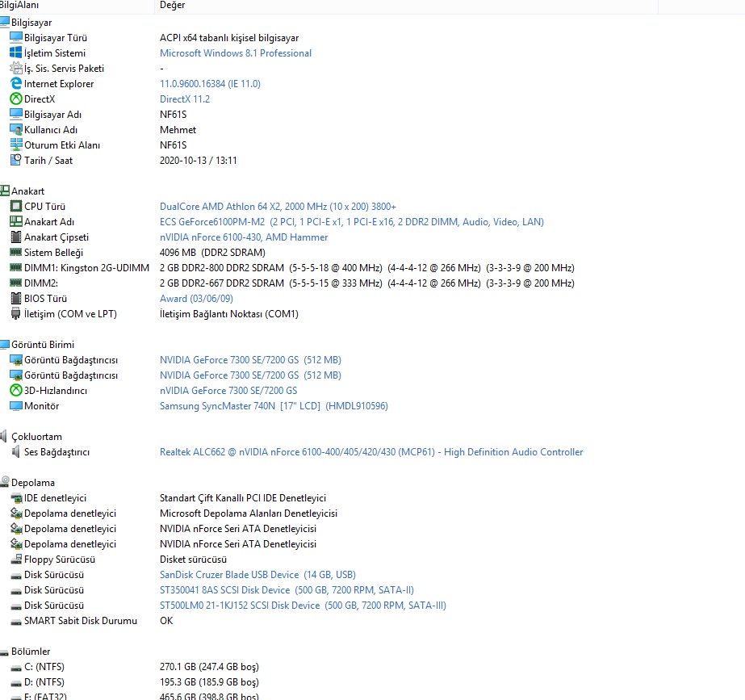The width and height of the screenshot is (745, 700).
Task: Click the SMART Sabit Disk Durumu icon
Action: pyautogui.click(x=16, y=621)
